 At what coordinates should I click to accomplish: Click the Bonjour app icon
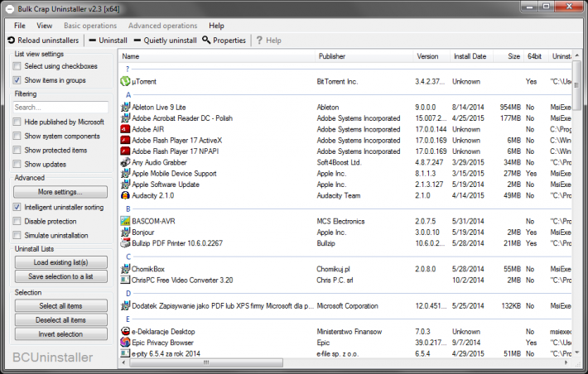(125, 232)
